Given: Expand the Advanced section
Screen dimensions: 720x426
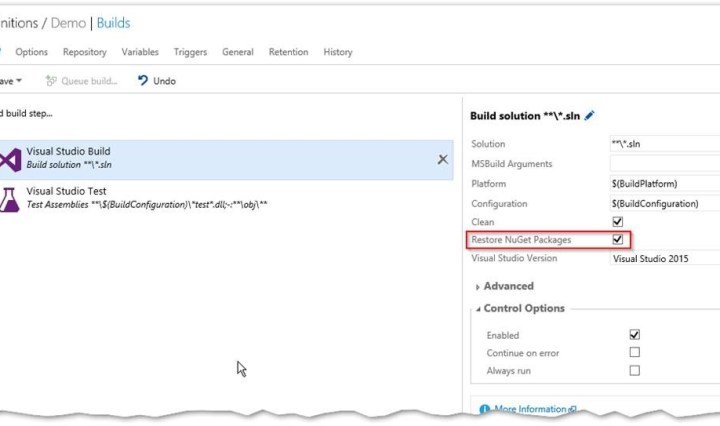Looking at the screenshot, I should [x=506, y=286].
